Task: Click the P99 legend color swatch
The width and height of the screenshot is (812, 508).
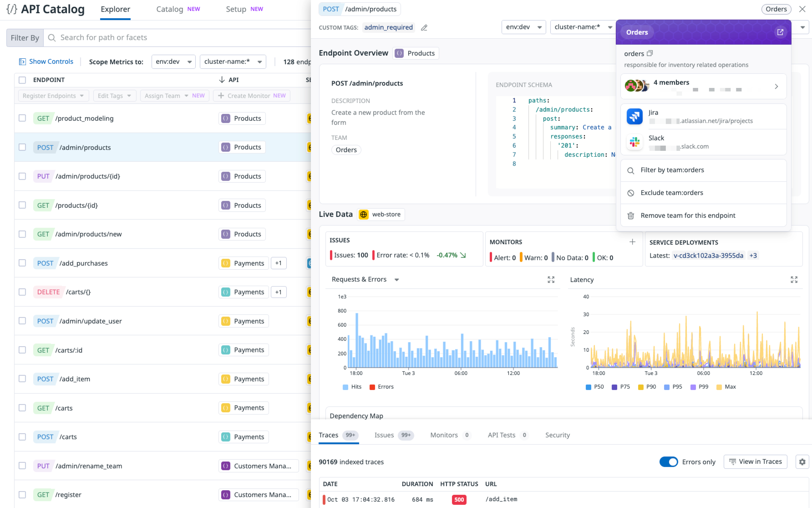Action: click(x=693, y=387)
